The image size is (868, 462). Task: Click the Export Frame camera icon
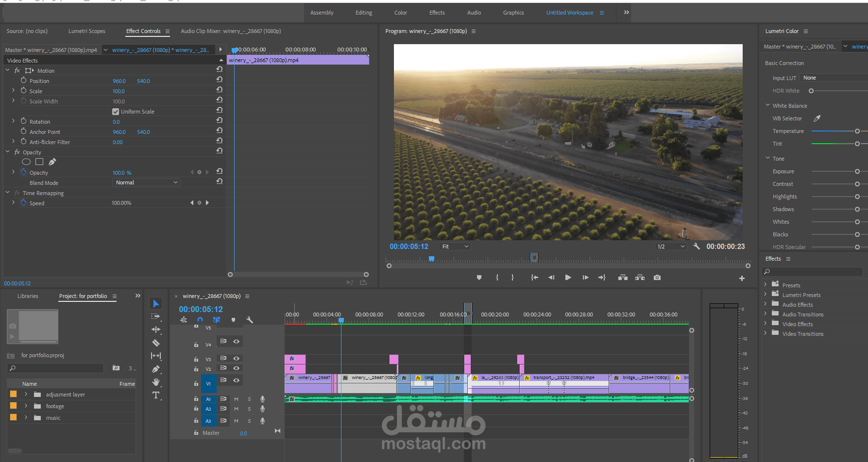click(657, 277)
